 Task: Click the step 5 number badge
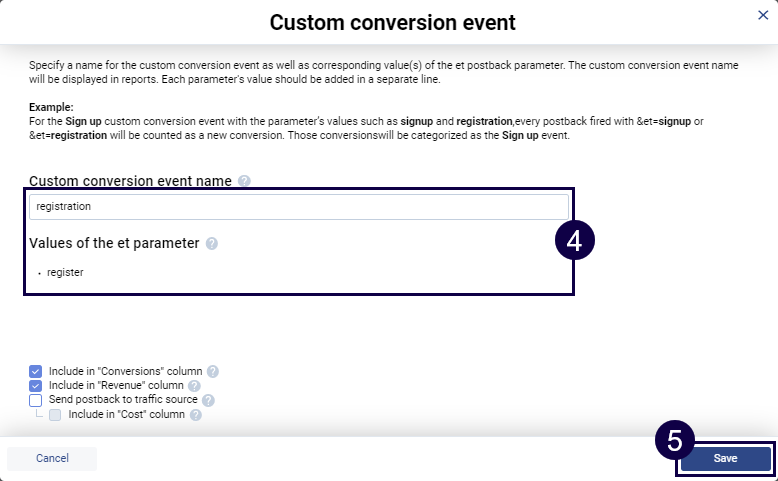click(x=675, y=441)
